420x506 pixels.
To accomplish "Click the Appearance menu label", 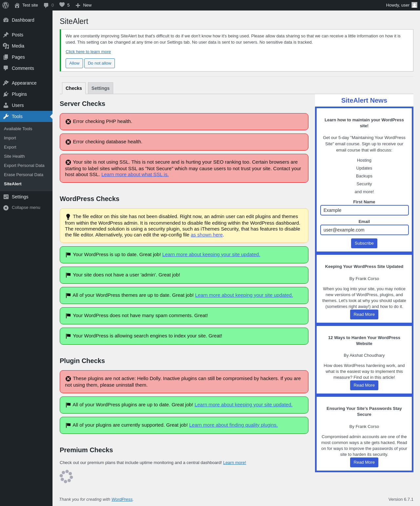I will pyautogui.click(x=24, y=83).
